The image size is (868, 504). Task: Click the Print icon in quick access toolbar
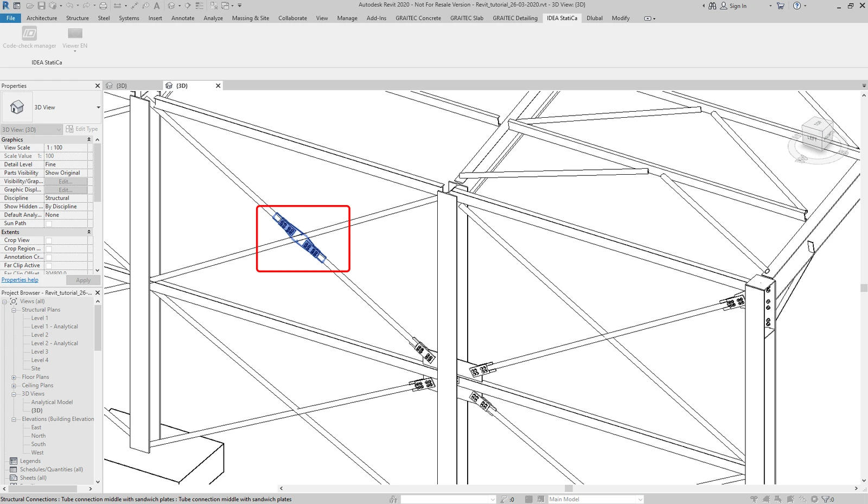click(x=103, y=5)
